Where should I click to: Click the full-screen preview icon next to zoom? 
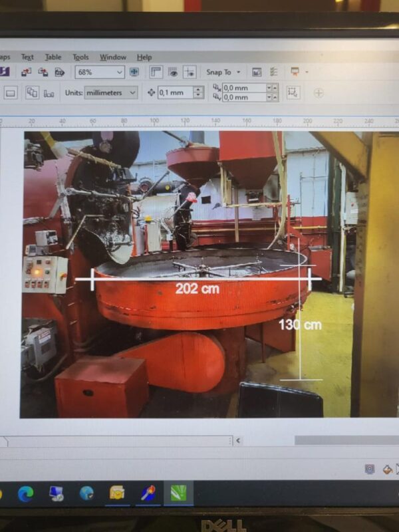click(x=134, y=72)
